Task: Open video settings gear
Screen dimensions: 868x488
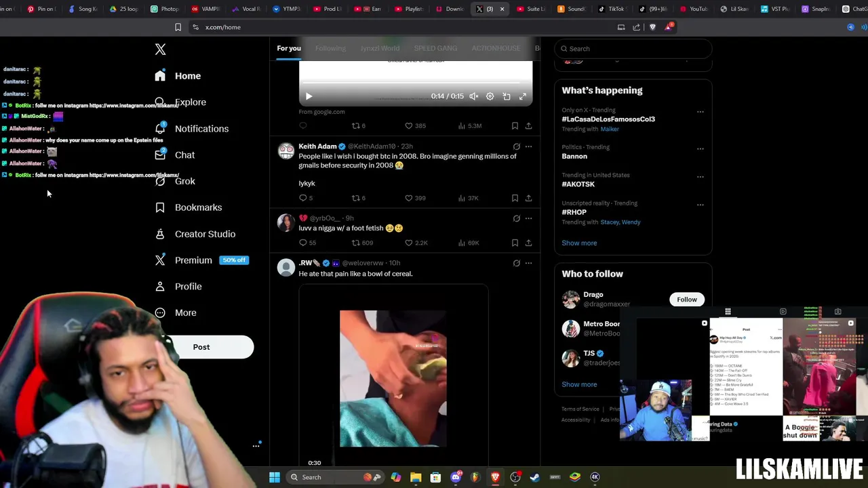Action: [490, 96]
